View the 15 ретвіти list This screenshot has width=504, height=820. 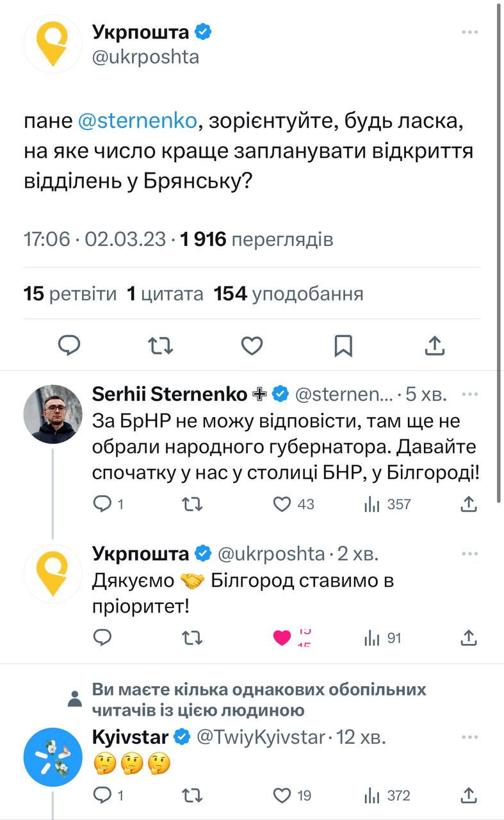(70, 294)
